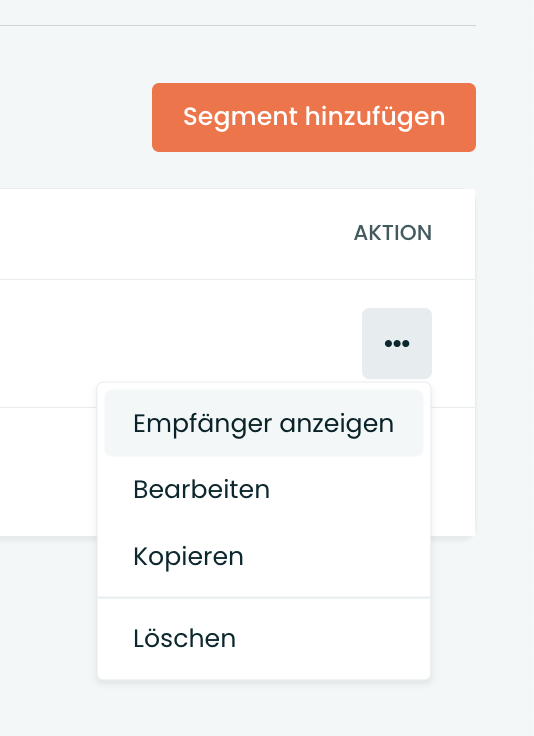This screenshot has width=534, height=736.
Task: Choose Löschen from the action menu
Action: tap(264, 638)
